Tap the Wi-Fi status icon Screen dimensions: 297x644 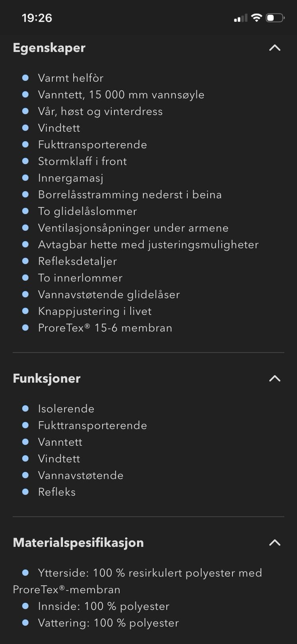[x=257, y=17]
